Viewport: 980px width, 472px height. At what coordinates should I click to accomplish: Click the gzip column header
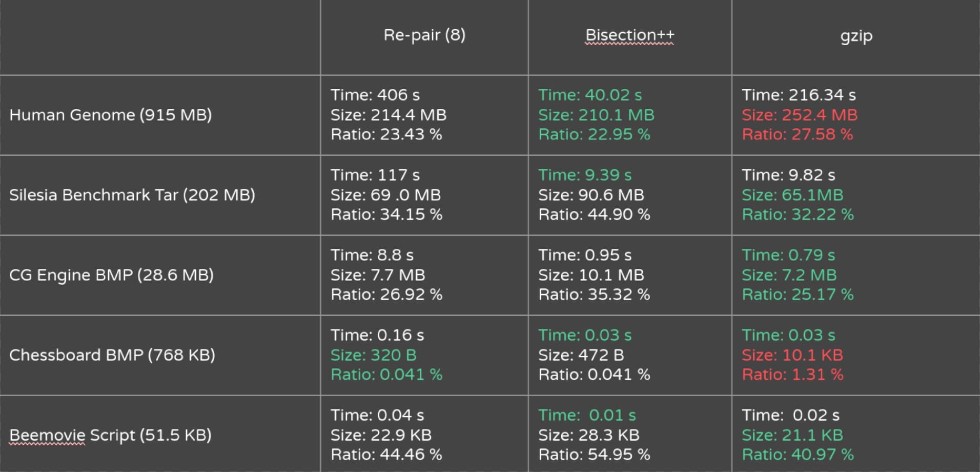856,36
